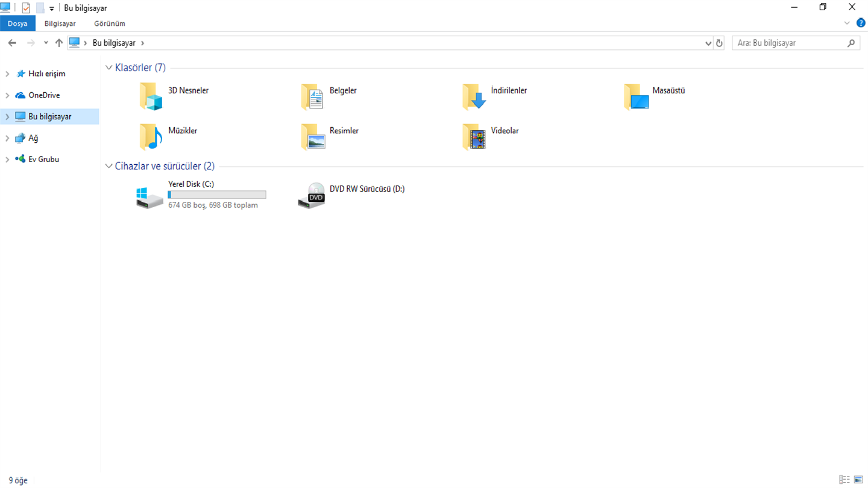
Task: Expand the OneDrive tree node
Action: click(x=7, y=95)
